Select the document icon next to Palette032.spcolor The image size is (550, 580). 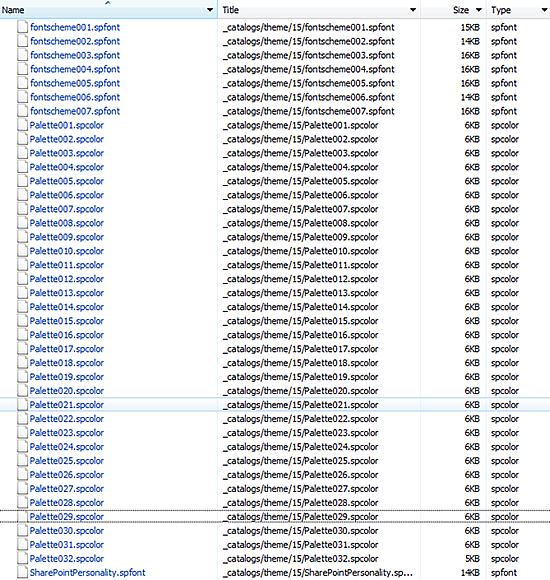pyautogui.click(x=22, y=559)
